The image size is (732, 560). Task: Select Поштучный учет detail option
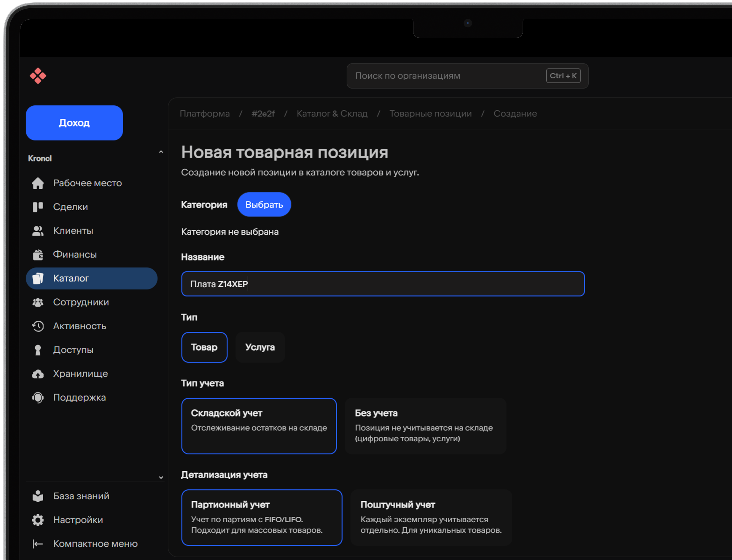[431, 517]
